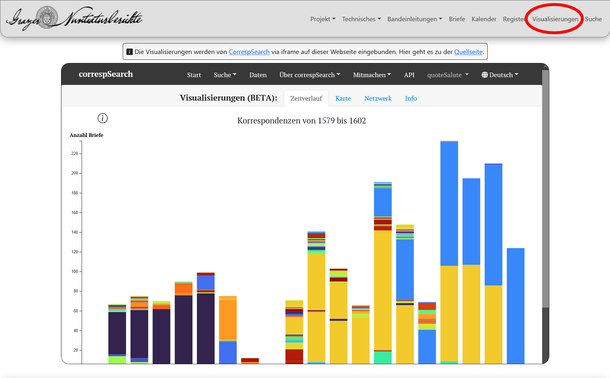Open Daten in correspSearch navbar
610x378 pixels.
coord(258,75)
